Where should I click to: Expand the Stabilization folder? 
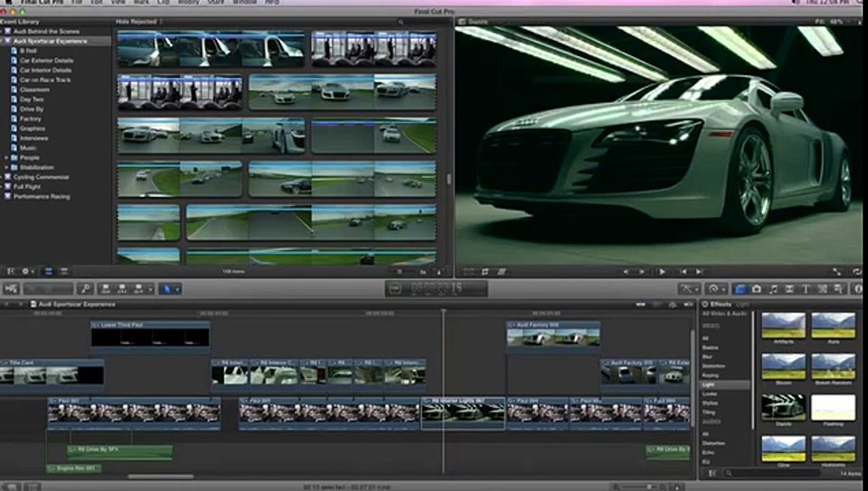[x=7, y=167]
